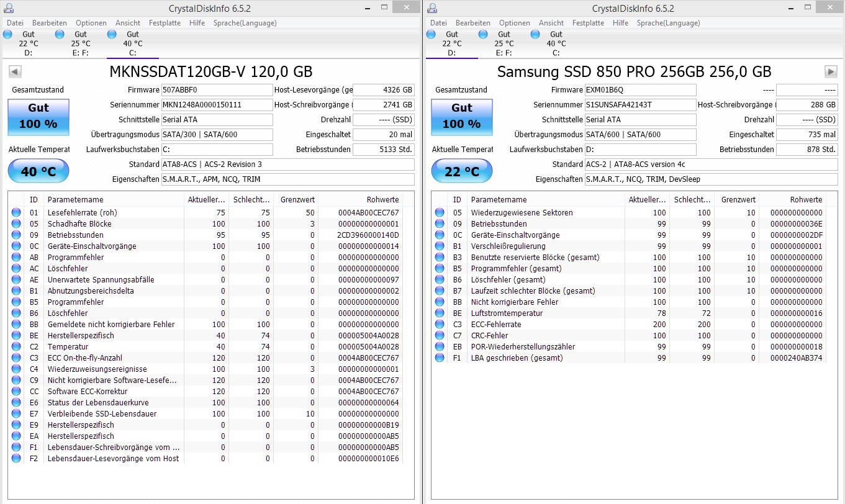
Task: Click the Firmware field EXM01B6Q
Action: (640, 90)
